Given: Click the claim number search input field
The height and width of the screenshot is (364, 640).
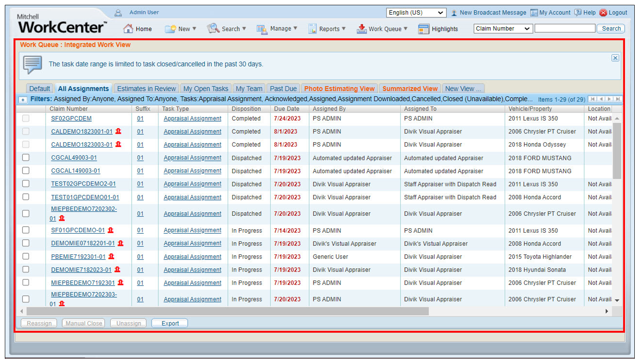Looking at the screenshot, I should pyautogui.click(x=565, y=28).
